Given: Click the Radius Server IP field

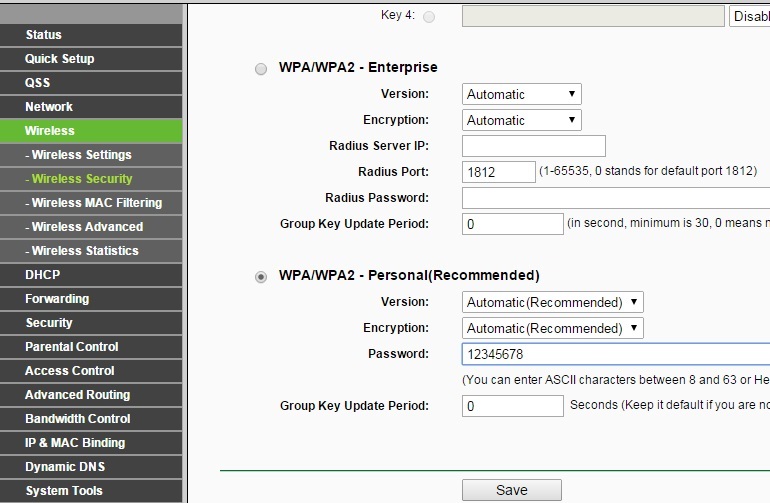Looking at the screenshot, I should (x=534, y=146).
